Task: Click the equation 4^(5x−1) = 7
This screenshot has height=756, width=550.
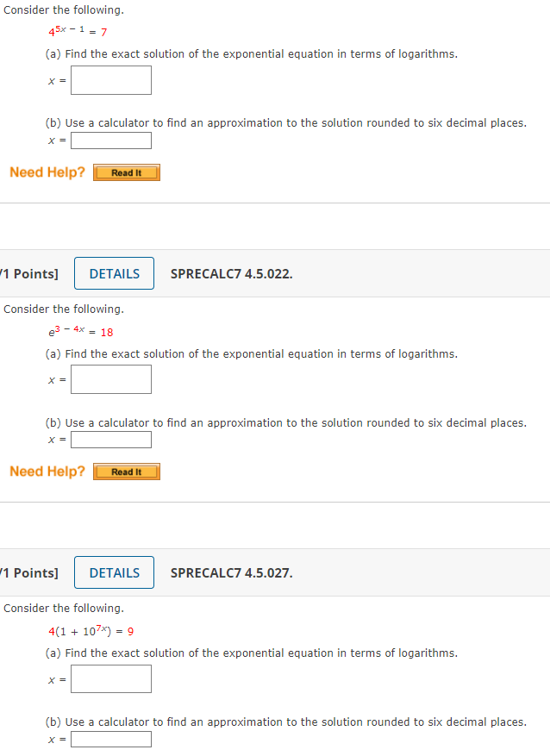Action: click(78, 32)
